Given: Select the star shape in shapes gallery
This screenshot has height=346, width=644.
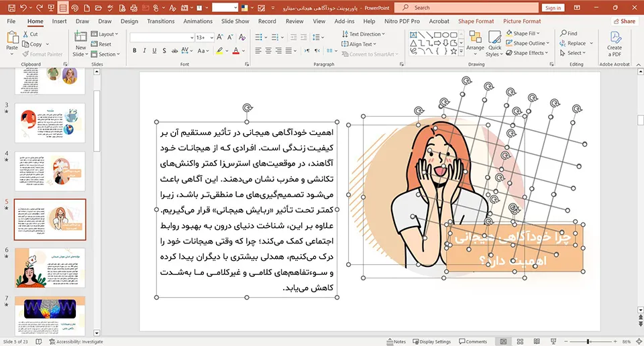Looking at the screenshot, I should tap(453, 52).
